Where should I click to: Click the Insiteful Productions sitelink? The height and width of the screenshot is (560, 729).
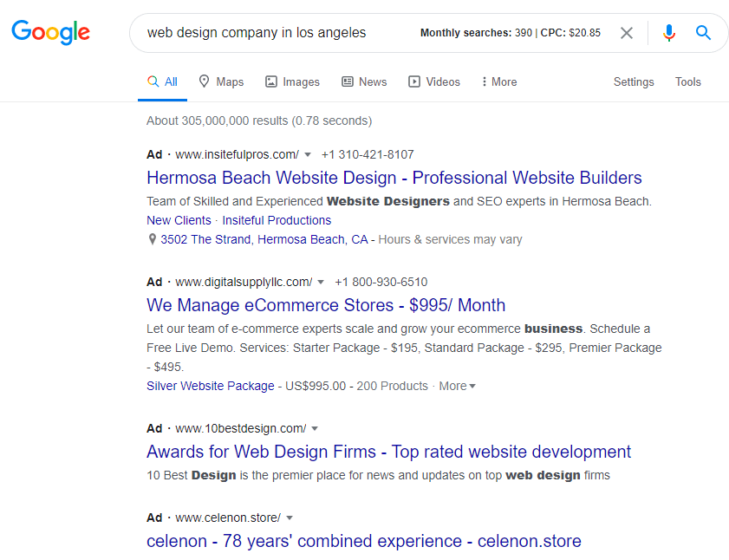click(277, 220)
